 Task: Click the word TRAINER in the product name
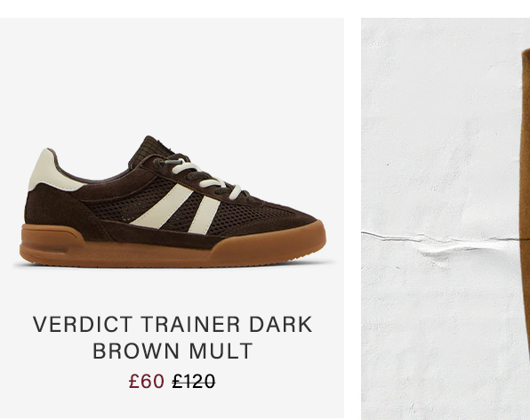(x=190, y=324)
